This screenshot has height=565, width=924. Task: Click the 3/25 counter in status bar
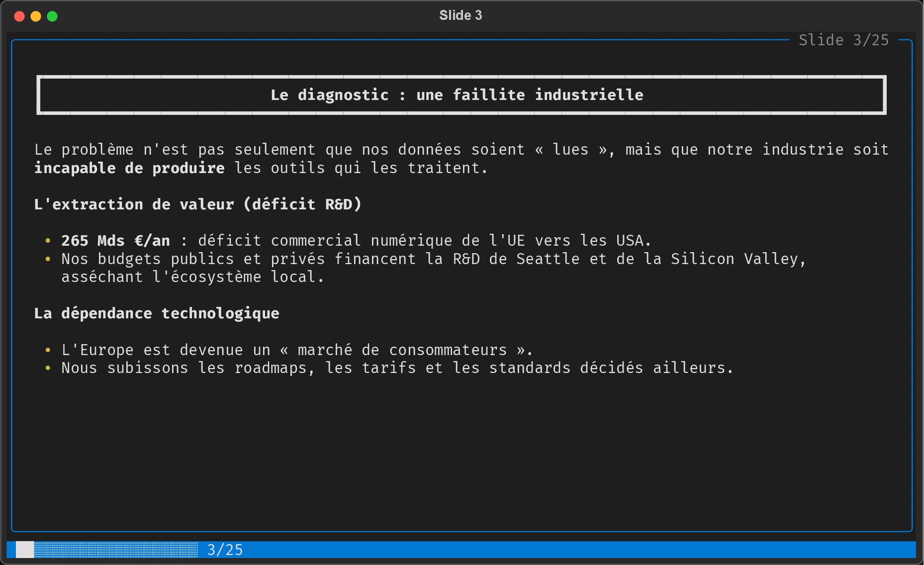225,550
